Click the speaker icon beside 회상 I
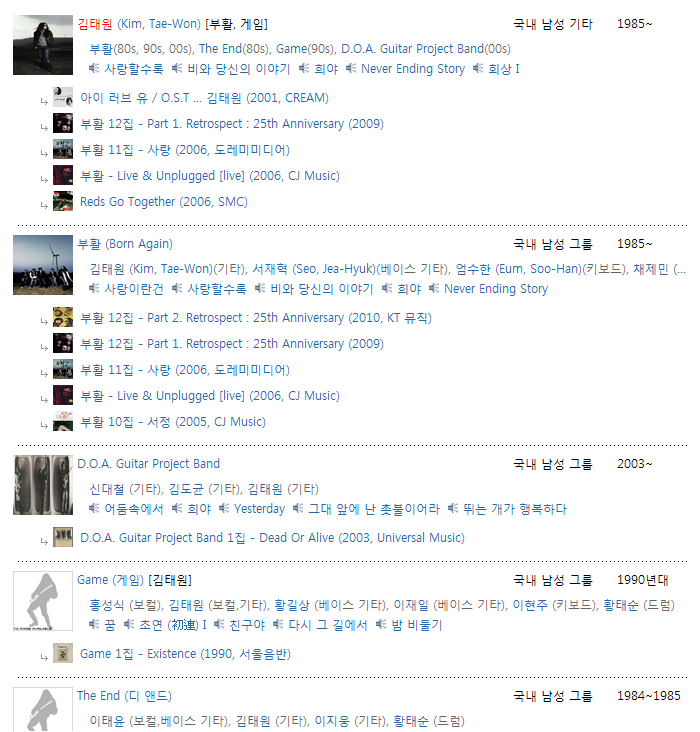The image size is (700, 732). tap(478, 69)
